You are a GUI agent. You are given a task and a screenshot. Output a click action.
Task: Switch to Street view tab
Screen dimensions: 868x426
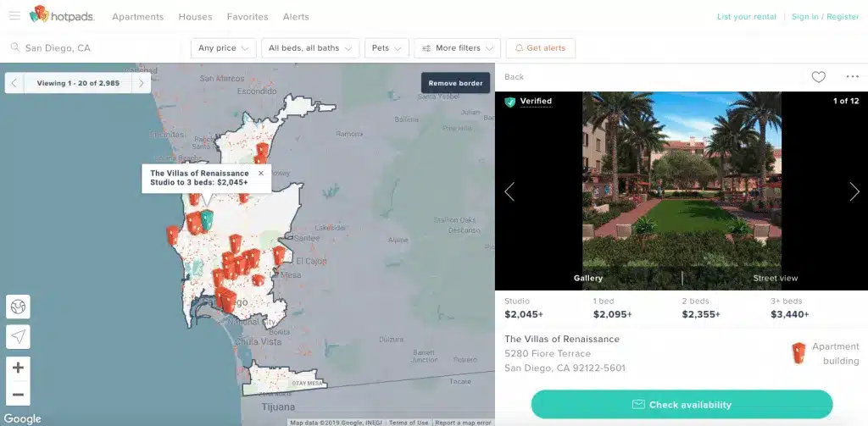775,278
